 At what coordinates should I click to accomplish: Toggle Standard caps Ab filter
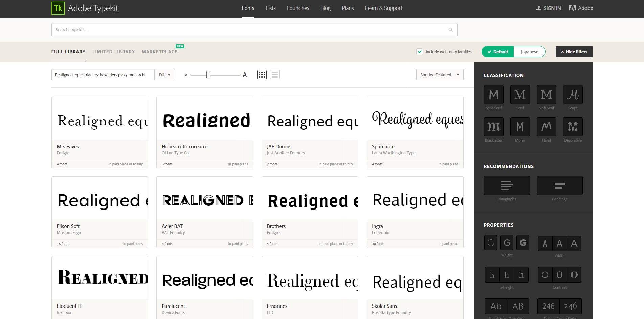pyautogui.click(x=496, y=306)
